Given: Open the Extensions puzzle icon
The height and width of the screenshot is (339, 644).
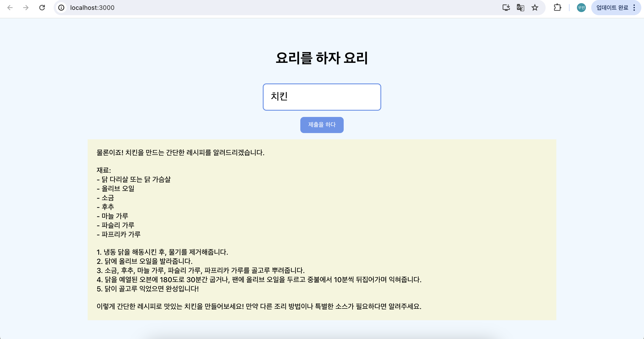Looking at the screenshot, I should [557, 8].
